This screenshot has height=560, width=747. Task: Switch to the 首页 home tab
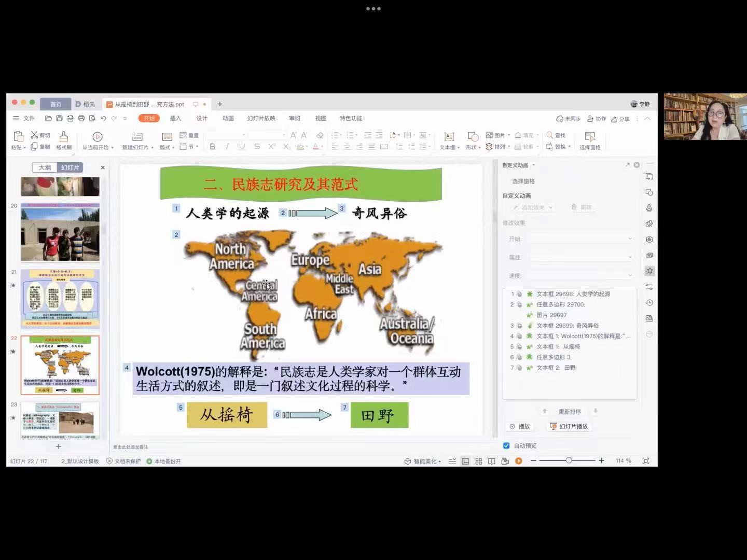click(x=56, y=104)
